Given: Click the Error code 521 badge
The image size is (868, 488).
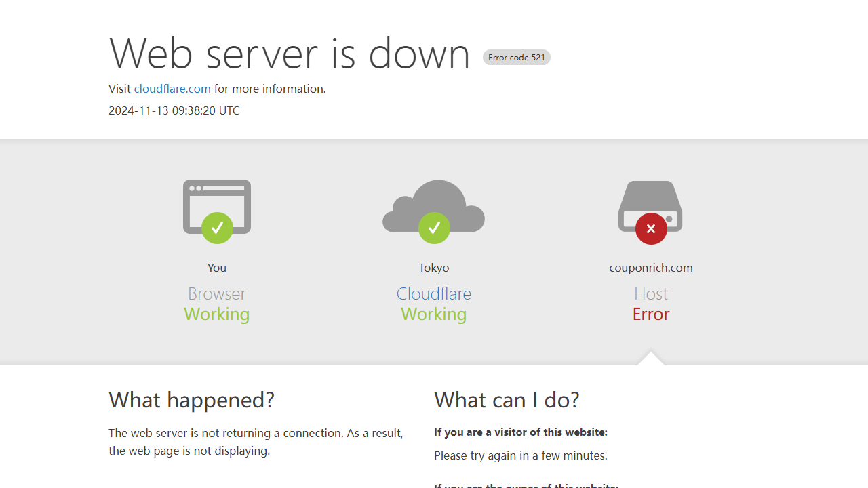Looking at the screenshot, I should pos(517,58).
